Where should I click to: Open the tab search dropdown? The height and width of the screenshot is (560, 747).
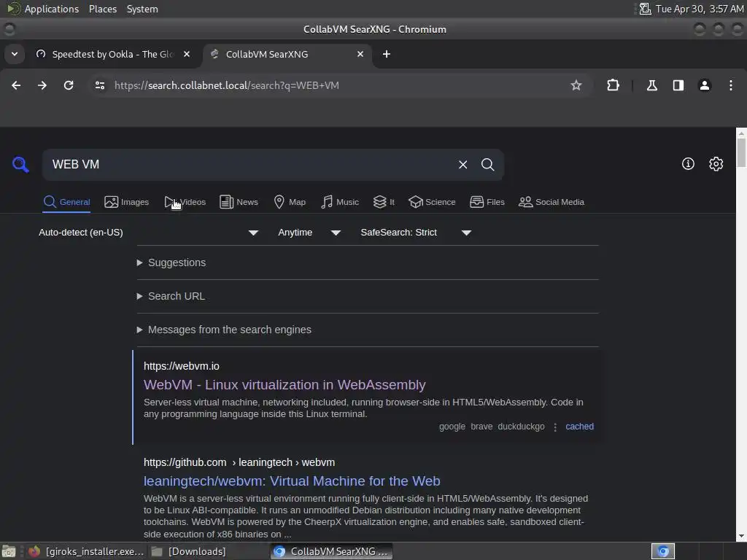[15, 54]
